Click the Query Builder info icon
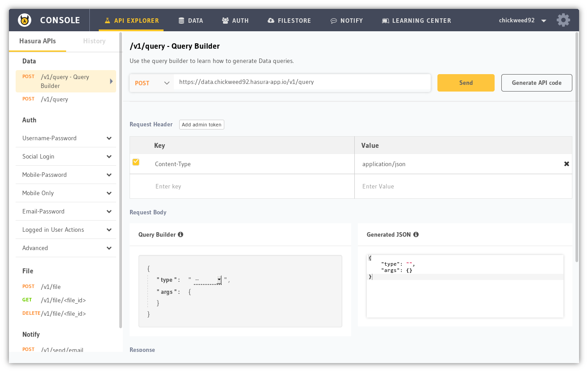The width and height of the screenshot is (588, 372). pos(181,234)
